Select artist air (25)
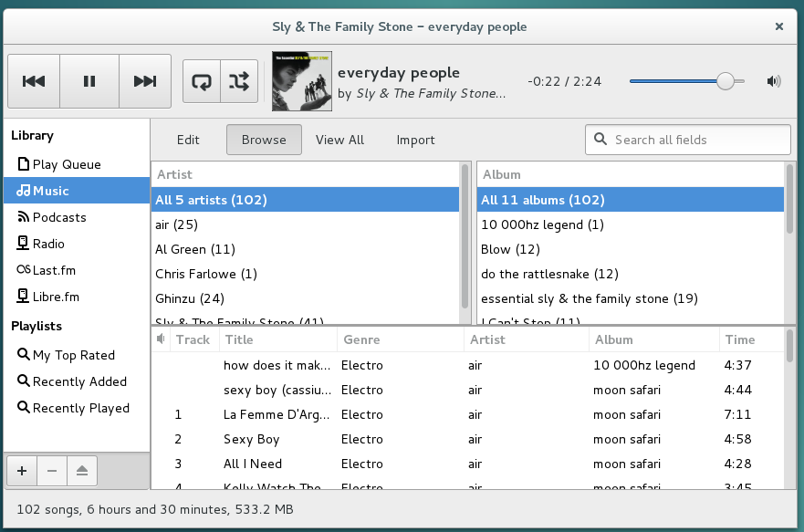The width and height of the screenshot is (804, 532). (x=305, y=224)
